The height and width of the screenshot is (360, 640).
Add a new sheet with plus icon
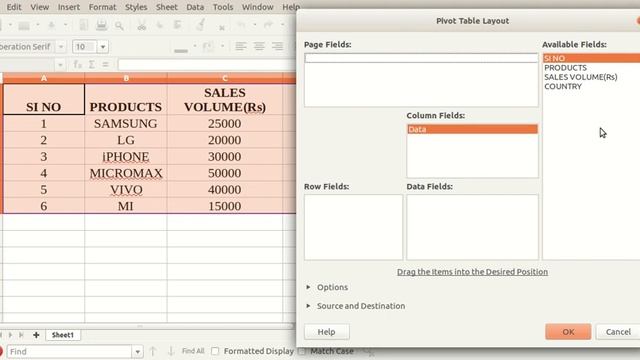pos(36,335)
